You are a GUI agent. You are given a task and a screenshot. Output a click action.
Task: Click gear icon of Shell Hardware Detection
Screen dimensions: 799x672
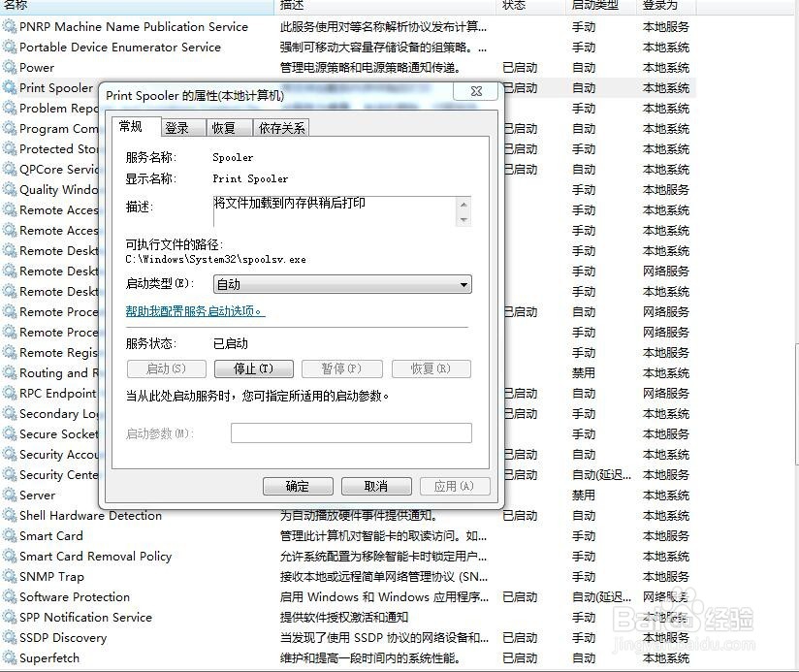pos(9,515)
